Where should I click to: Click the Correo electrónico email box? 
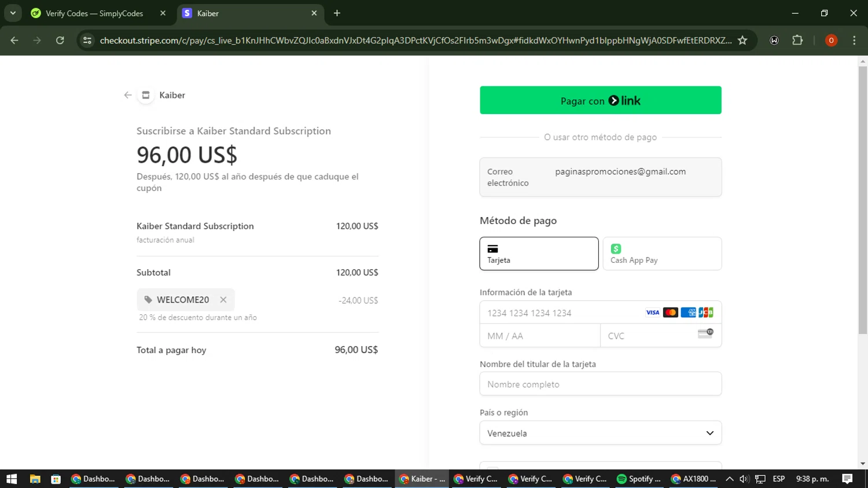point(601,177)
